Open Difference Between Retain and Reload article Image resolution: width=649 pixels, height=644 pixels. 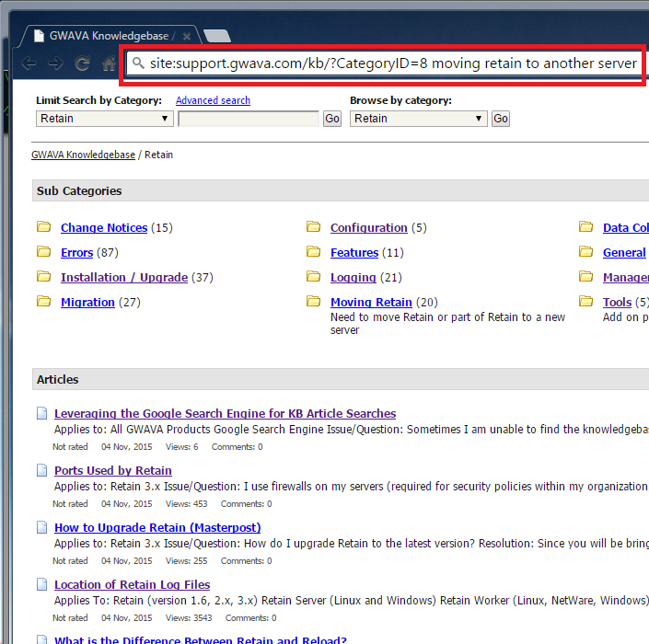201,639
